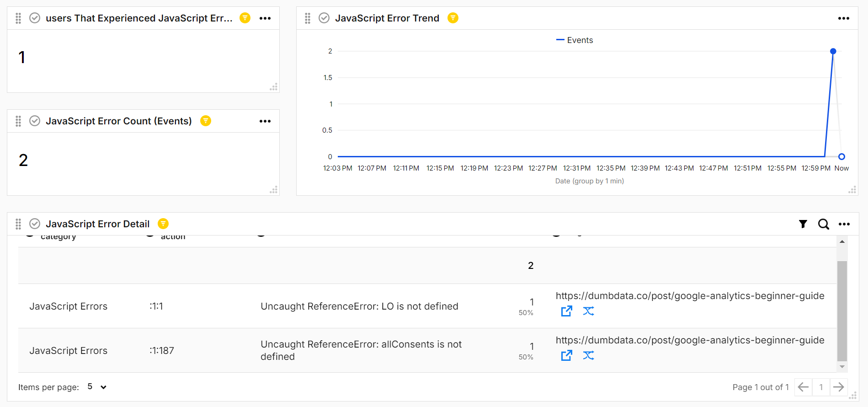Click drag handle of JavaScript Error Count widget
Screen dimensions: 868x407
click(x=18, y=121)
